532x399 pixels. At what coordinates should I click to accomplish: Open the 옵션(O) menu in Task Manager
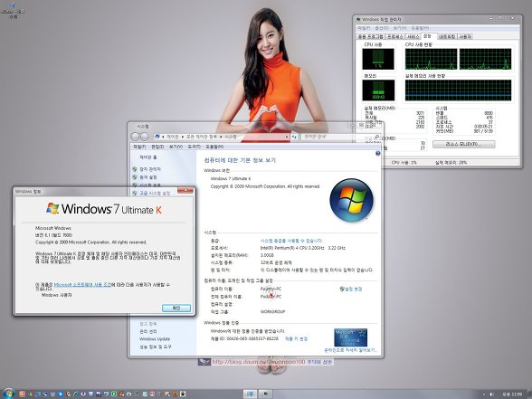(382, 28)
